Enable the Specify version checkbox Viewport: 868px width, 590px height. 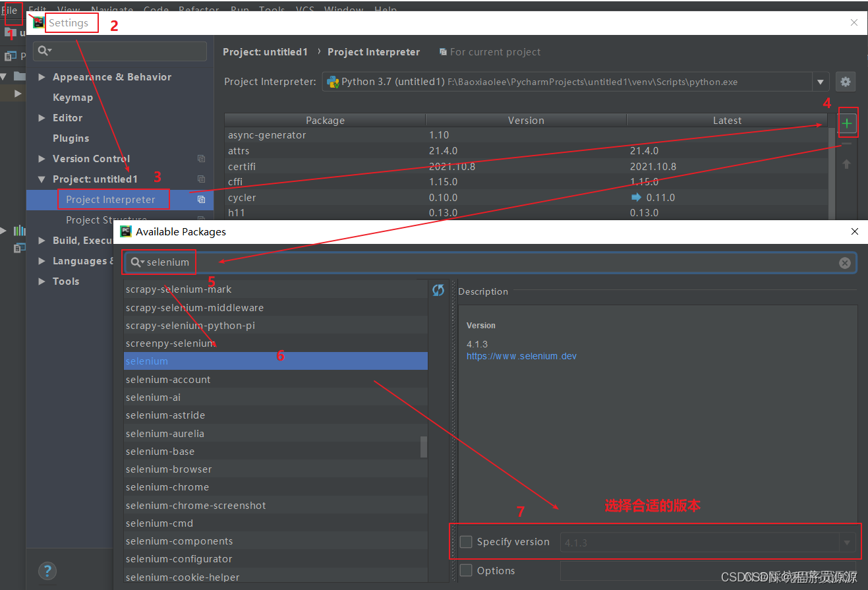466,542
